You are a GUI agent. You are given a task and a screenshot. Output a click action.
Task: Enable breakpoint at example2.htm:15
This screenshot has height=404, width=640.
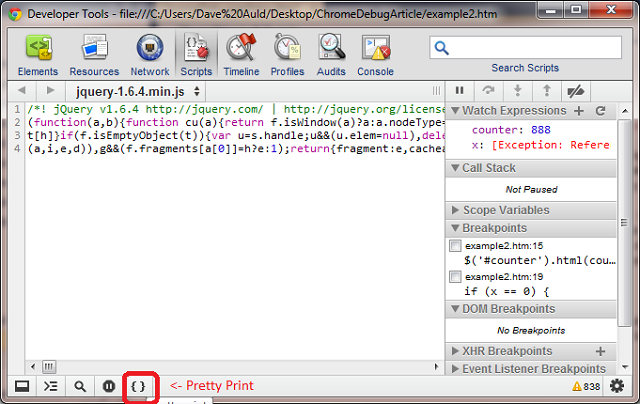[x=455, y=246]
